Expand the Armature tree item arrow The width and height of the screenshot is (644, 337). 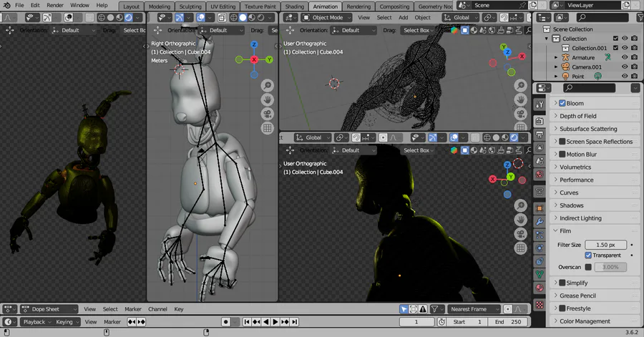coord(556,57)
